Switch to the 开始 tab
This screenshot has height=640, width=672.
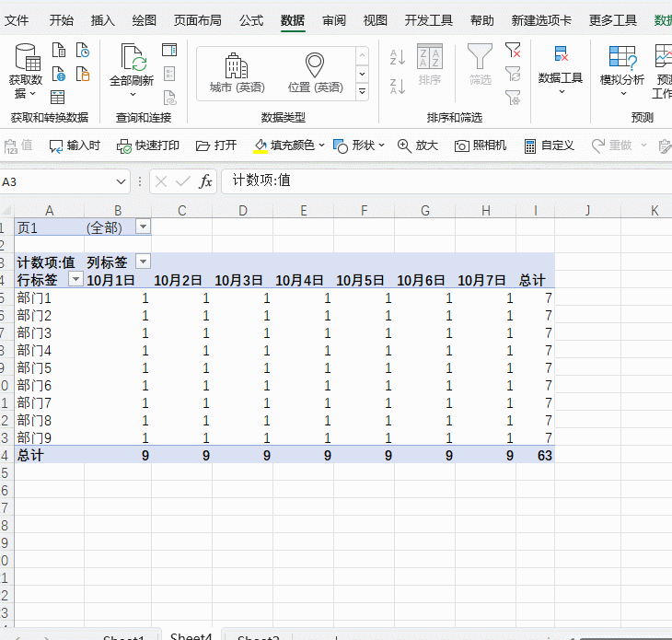click(x=62, y=20)
